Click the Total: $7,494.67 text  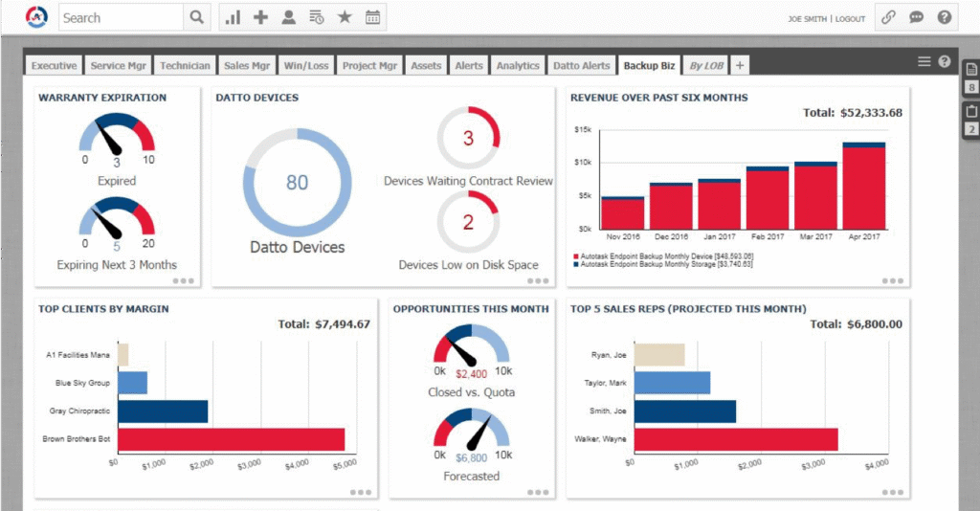tap(323, 323)
